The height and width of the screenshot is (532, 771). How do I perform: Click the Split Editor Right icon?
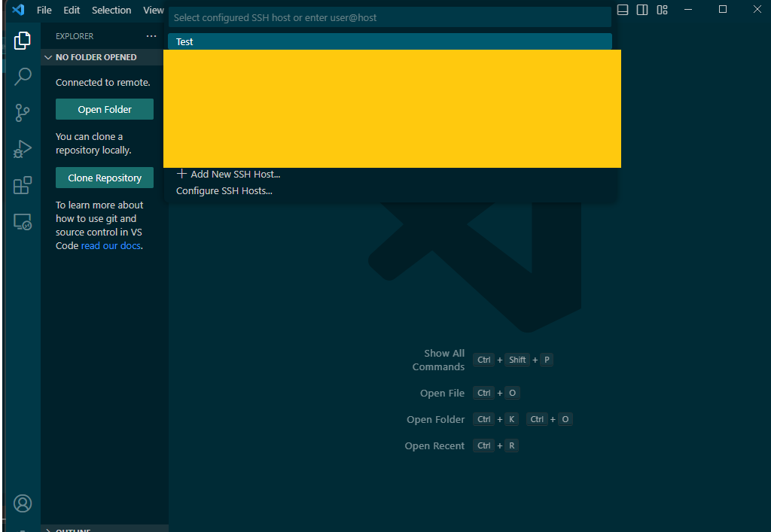pos(641,9)
